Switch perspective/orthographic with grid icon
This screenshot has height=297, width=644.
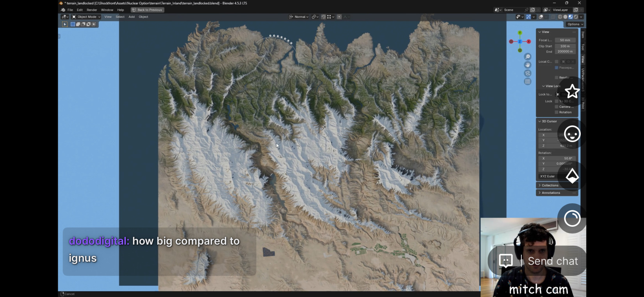pyautogui.click(x=528, y=82)
